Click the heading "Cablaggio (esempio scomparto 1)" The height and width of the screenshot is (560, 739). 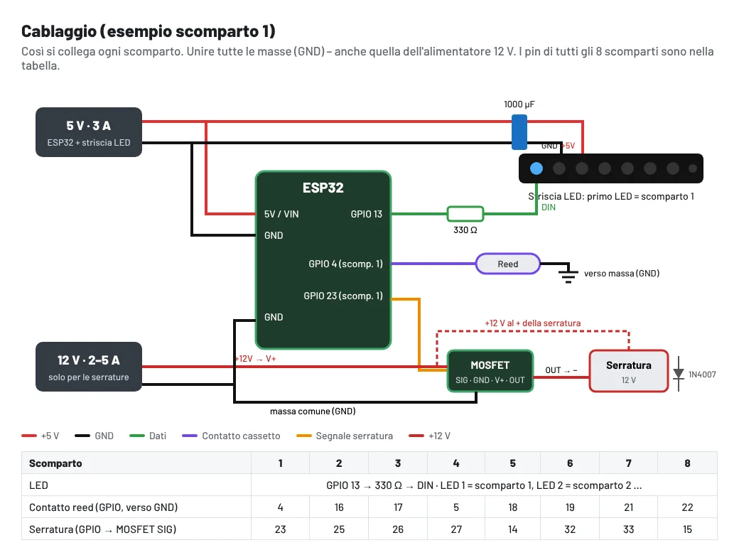point(149,31)
